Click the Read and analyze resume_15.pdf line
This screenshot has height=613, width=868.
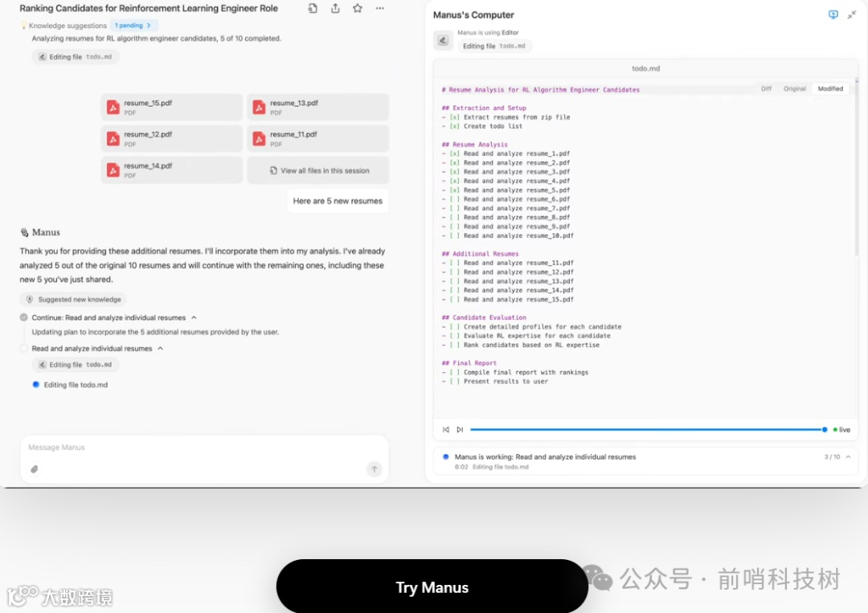(508, 300)
